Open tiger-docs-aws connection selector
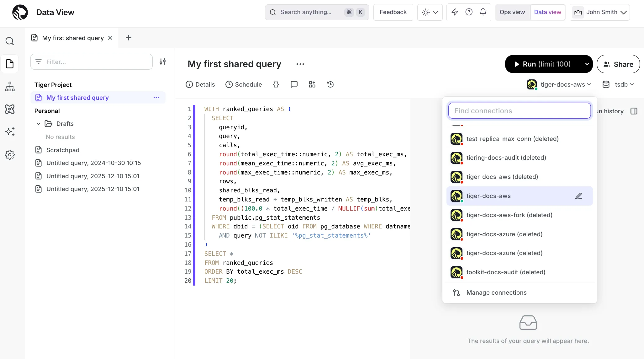Screen dimensions: 644x359 pos(559,84)
